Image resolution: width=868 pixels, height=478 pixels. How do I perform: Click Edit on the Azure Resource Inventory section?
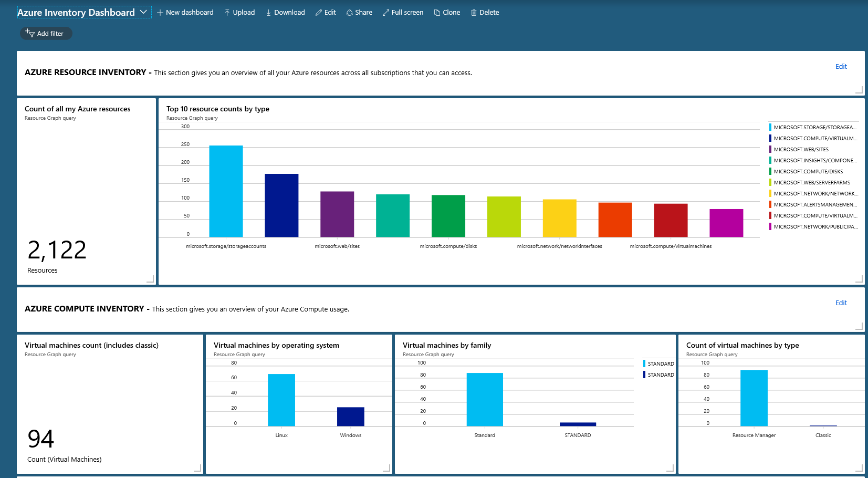(841, 66)
